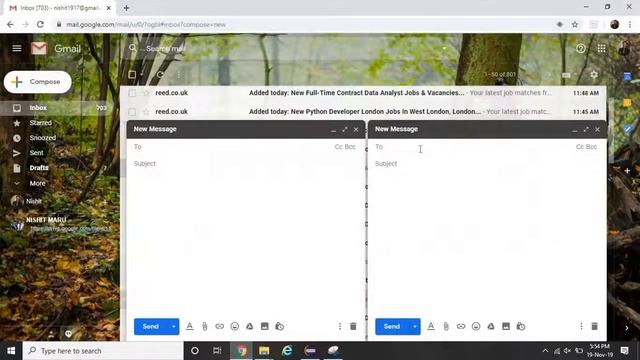640x360 pixels.
Task: Insert emoji in left message
Action: [235, 327]
